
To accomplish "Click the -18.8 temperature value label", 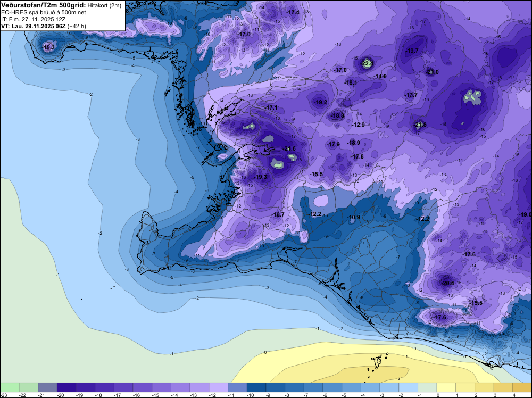I will pyautogui.click(x=338, y=116).
